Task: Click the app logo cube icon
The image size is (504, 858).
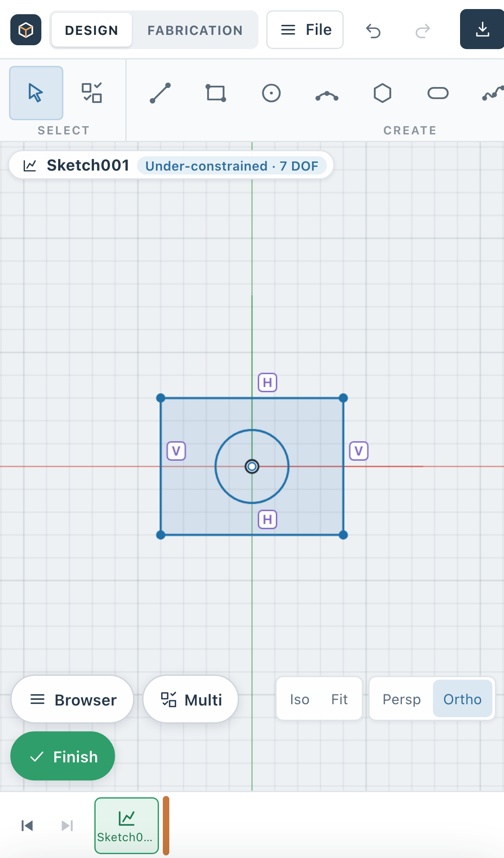Action: click(x=26, y=30)
